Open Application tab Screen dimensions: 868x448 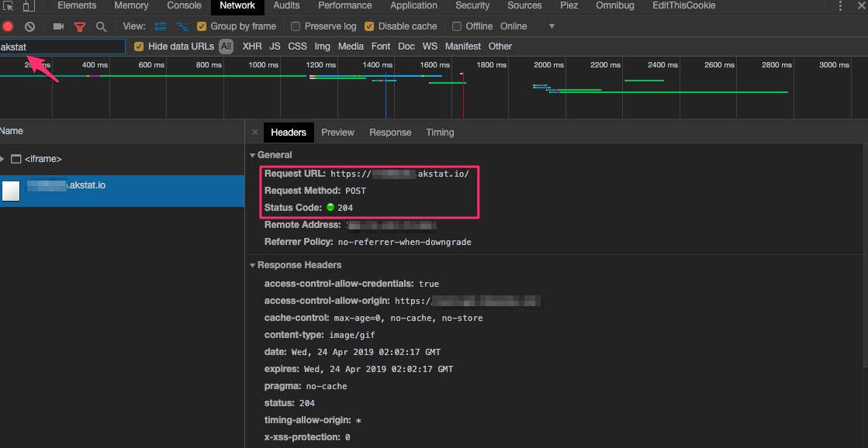point(413,6)
